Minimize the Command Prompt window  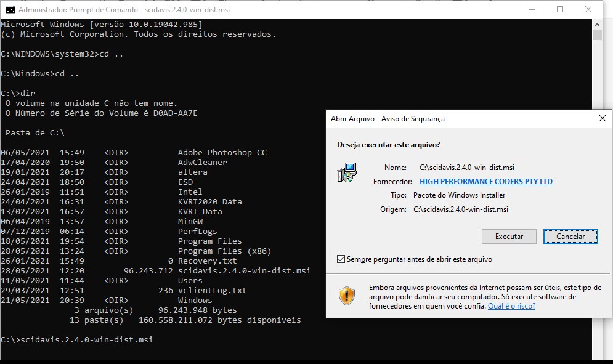click(x=531, y=9)
